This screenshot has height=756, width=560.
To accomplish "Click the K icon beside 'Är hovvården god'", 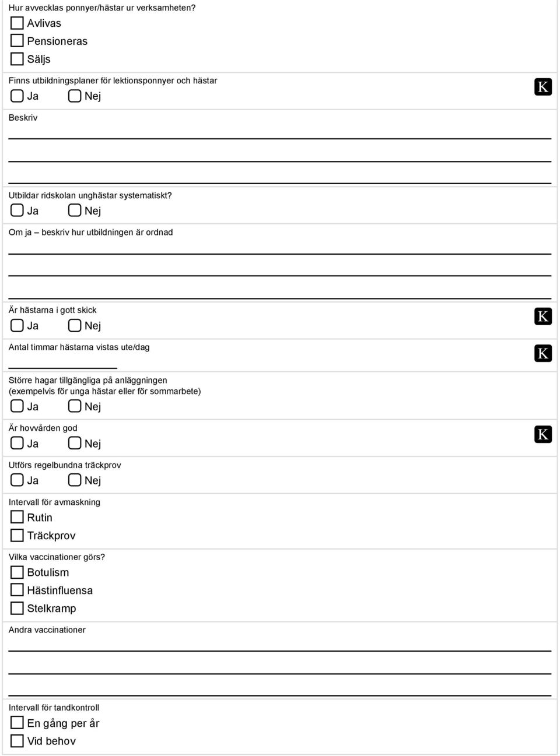I will [x=542, y=434].
